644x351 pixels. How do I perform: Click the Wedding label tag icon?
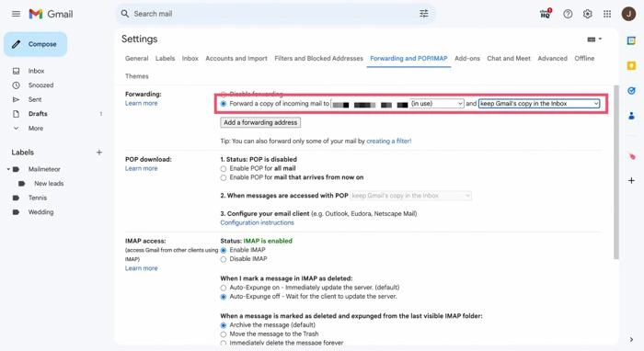click(16, 212)
